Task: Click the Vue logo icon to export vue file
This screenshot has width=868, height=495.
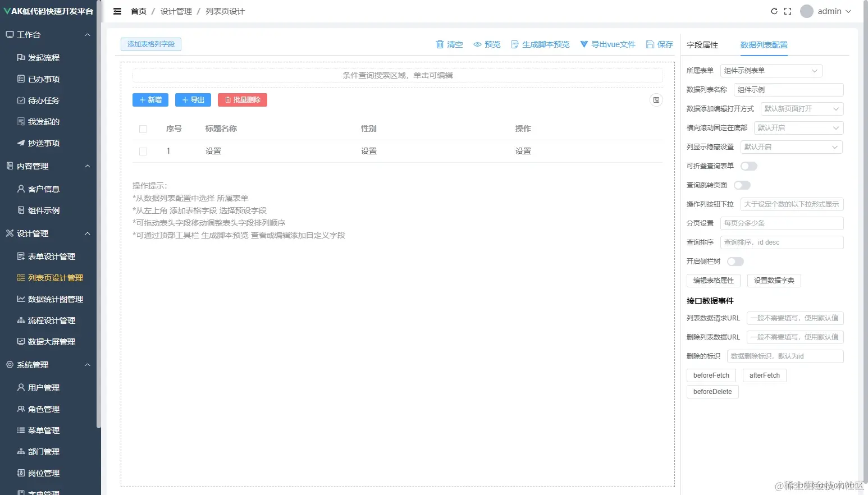Action: [x=583, y=44]
